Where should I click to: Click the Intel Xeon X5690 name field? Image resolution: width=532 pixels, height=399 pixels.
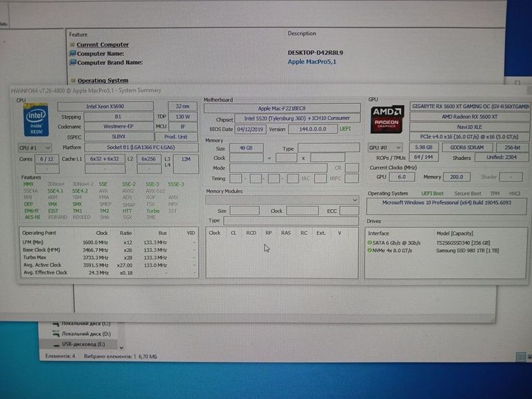(x=111, y=106)
